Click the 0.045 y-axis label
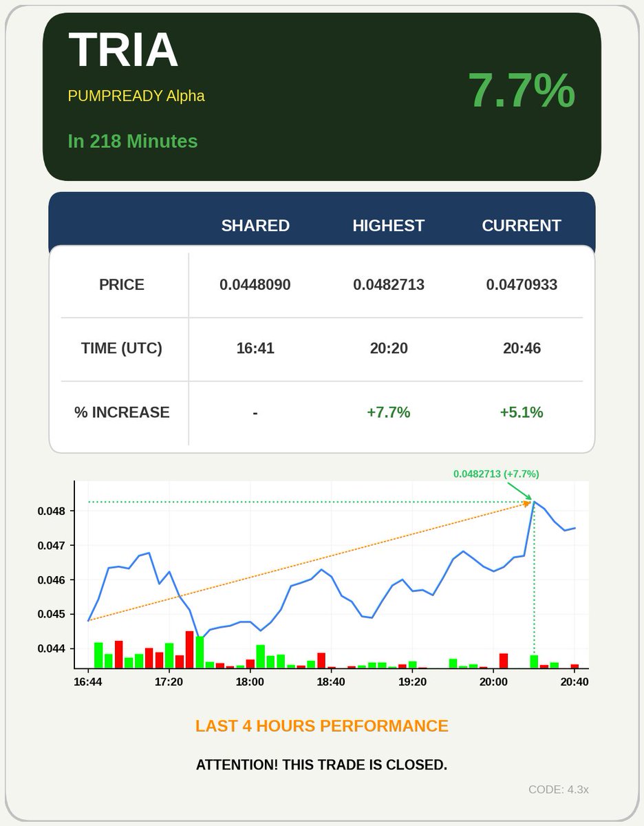This screenshot has width=644, height=826. (x=52, y=615)
